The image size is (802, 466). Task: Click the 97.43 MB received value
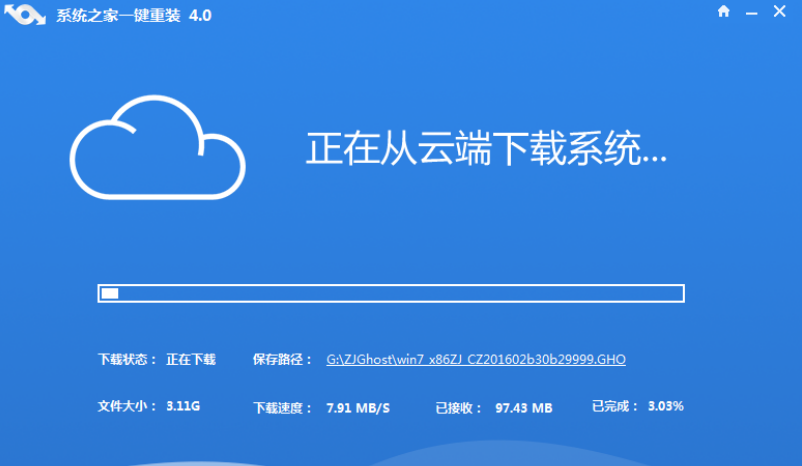[524, 408]
